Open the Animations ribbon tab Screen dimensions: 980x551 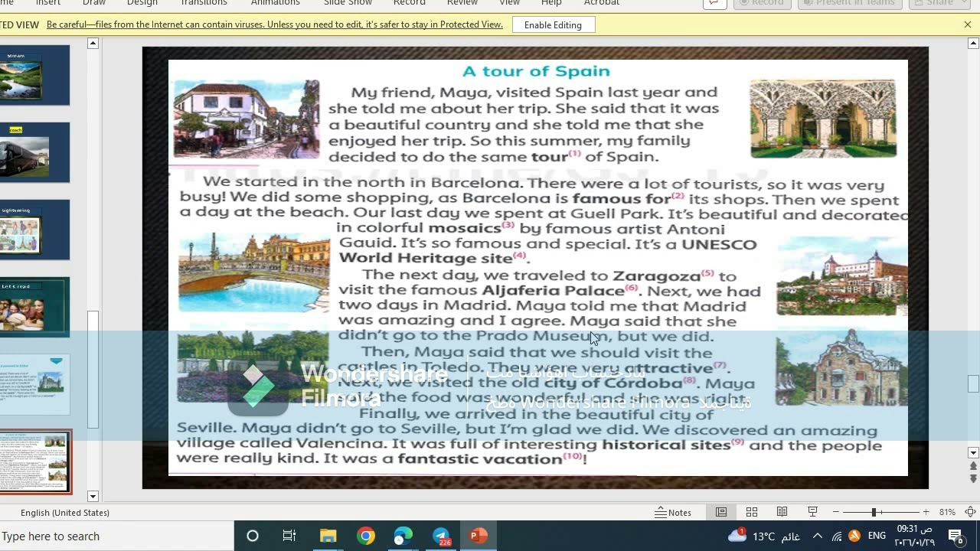[276, 2]
